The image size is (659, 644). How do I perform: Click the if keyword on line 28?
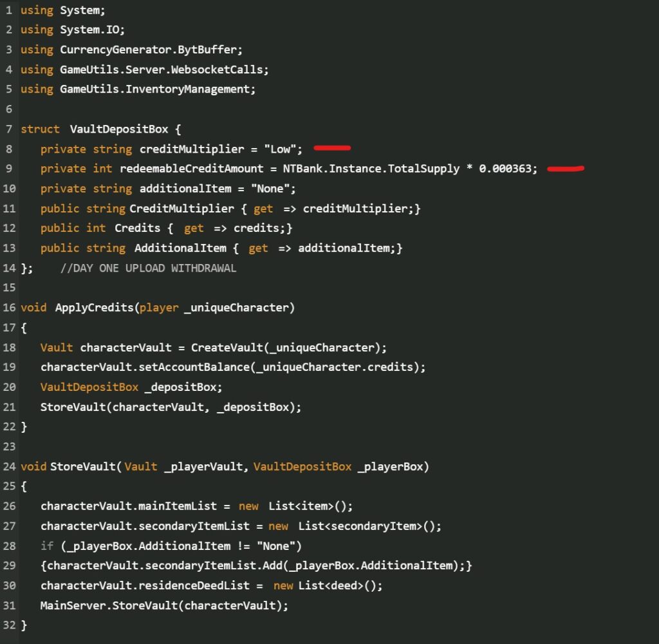pos(47,545)
